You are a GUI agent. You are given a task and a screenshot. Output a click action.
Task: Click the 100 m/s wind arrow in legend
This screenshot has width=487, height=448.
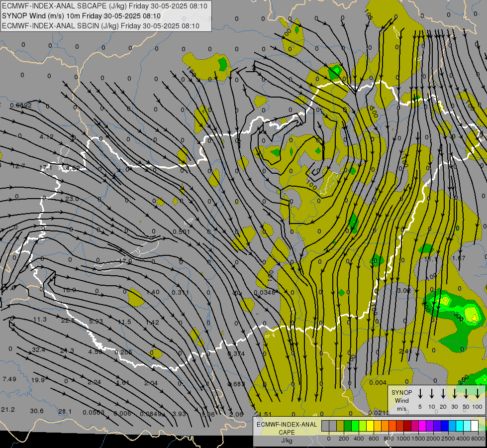click(x=478, y=394)
